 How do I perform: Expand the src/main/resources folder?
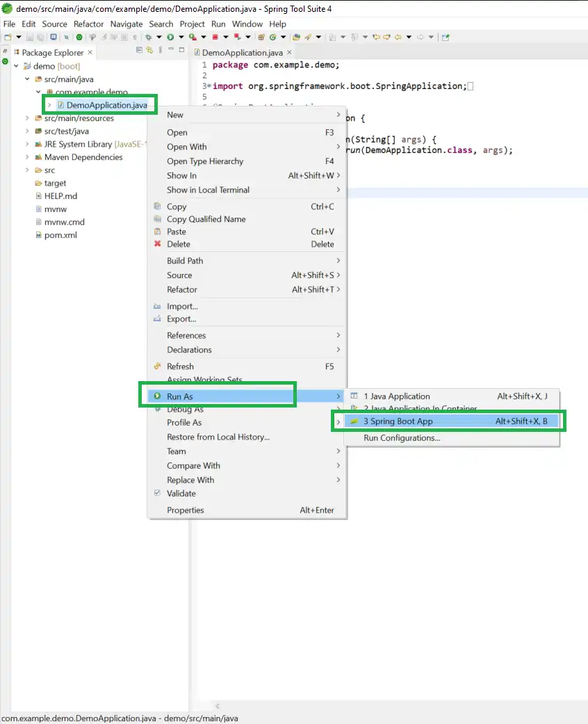27,118
